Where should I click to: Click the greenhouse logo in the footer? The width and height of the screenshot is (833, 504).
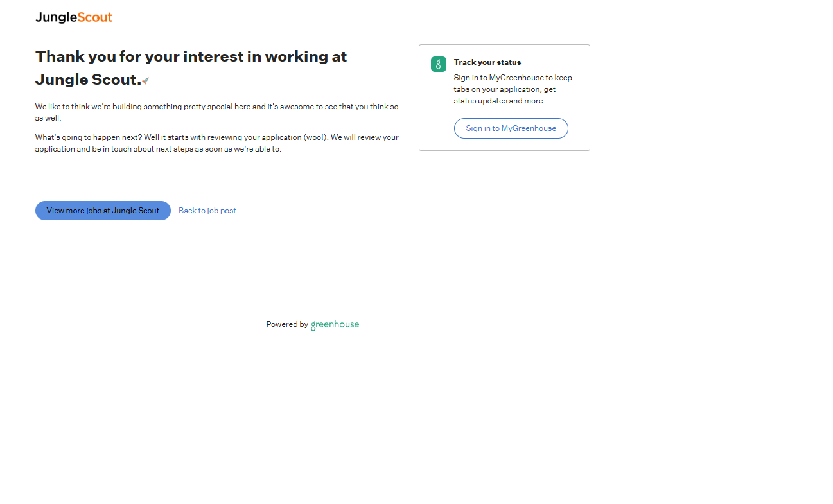tap(335, 325)
